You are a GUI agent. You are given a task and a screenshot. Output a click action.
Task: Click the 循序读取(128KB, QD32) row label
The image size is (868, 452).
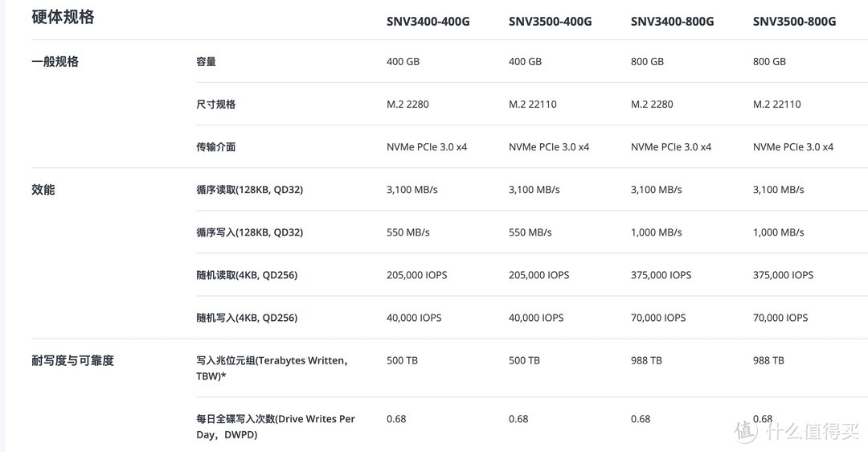click(x=250, y=190)
